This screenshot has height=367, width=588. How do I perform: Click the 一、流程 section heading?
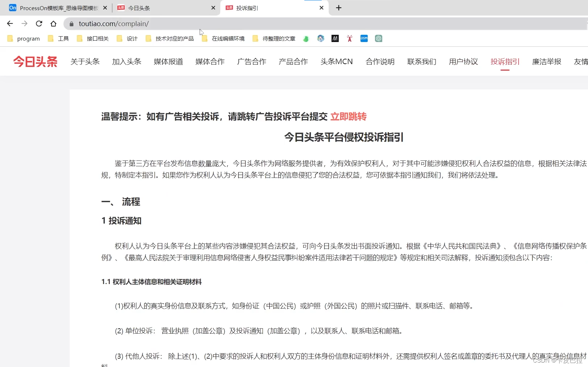point(121,202)
